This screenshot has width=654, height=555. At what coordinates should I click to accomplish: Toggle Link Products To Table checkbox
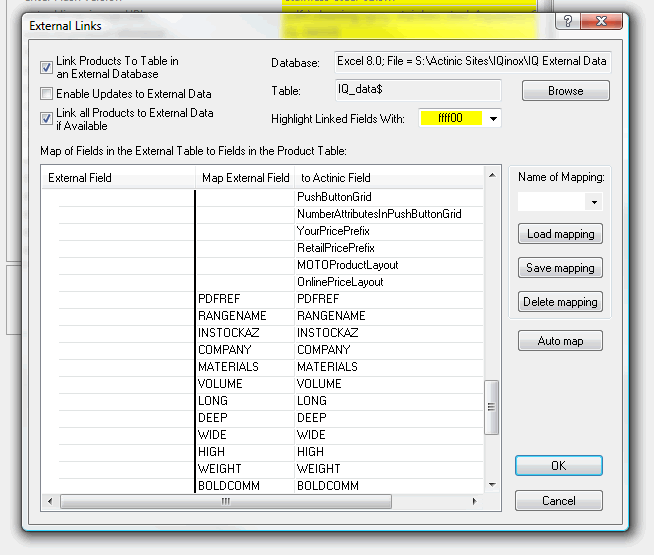tap(47, 68)
